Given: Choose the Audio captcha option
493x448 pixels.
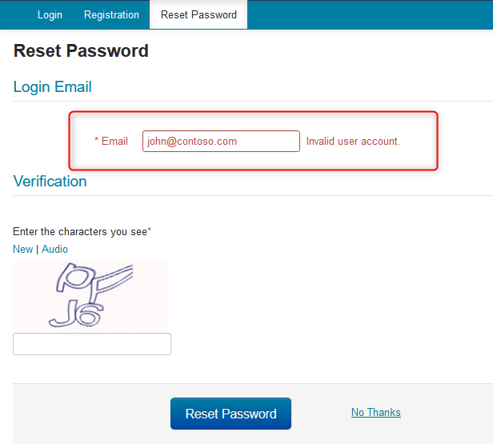Looking at the screenshot, I should 54,249.
